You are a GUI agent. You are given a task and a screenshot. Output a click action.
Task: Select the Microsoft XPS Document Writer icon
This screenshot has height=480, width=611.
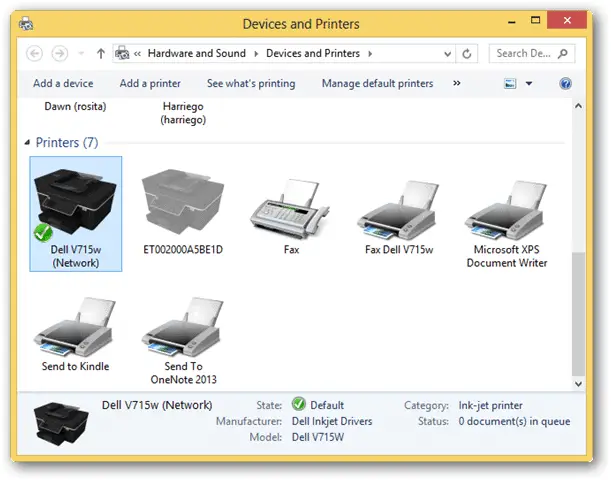point(506,210)
